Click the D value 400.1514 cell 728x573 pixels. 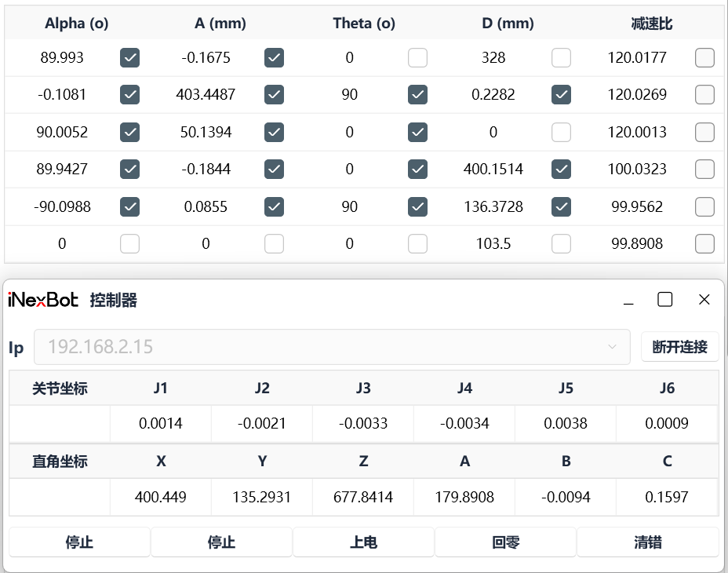coord(493,170)
